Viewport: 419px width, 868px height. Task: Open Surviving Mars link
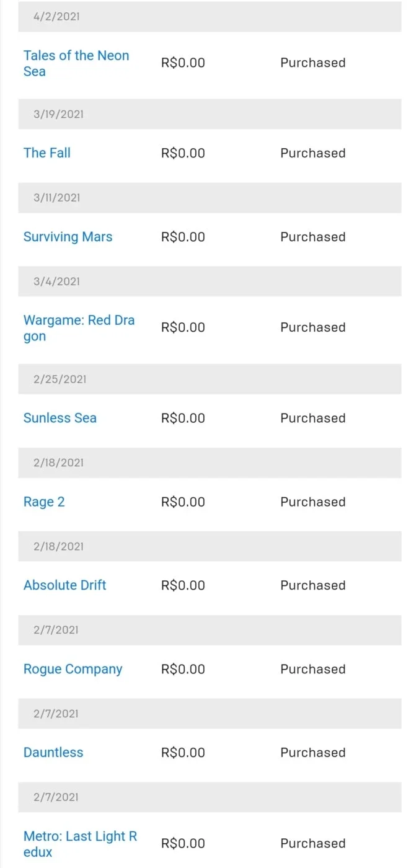[x=68, y=237]
